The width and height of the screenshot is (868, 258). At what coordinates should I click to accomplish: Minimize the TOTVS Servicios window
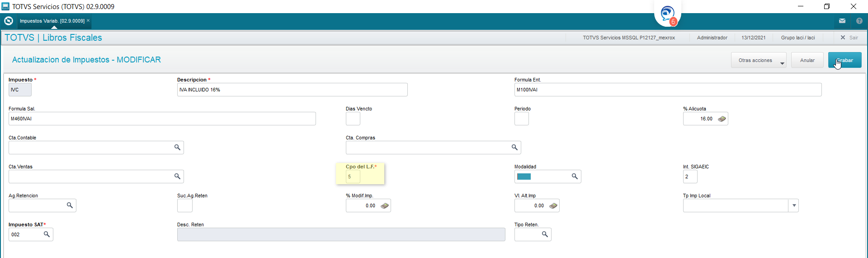(801, 6)
